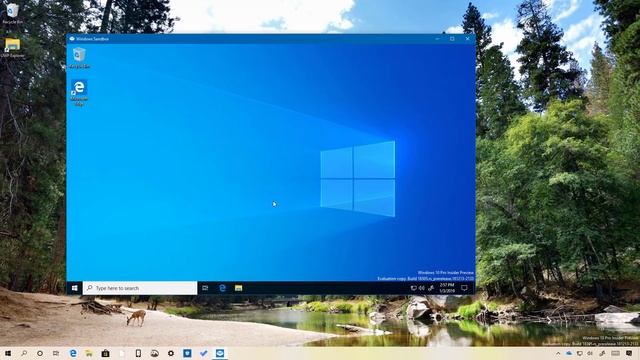Launch Microsoft Edge shortcut on the Sandbox desktop

point(79,93)
